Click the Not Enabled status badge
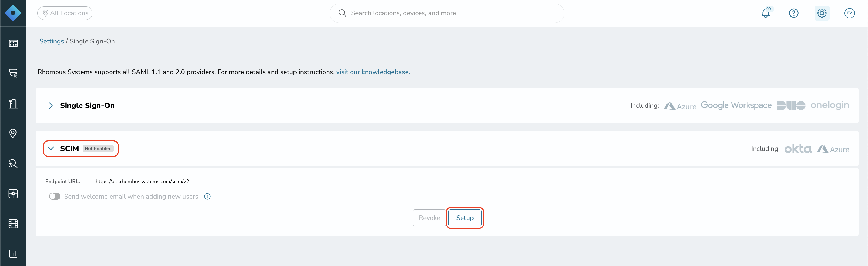868x266 pixels. [98, 148]
